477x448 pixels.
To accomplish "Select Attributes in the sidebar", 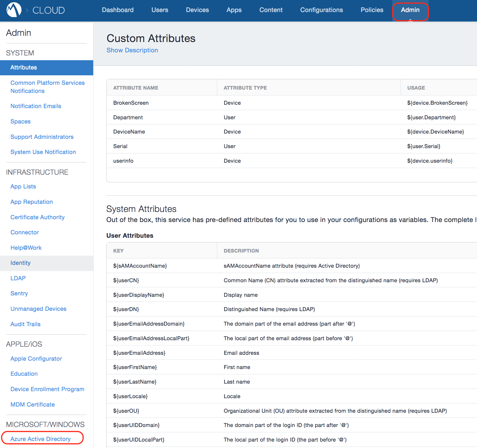I will tap(24, 67).
